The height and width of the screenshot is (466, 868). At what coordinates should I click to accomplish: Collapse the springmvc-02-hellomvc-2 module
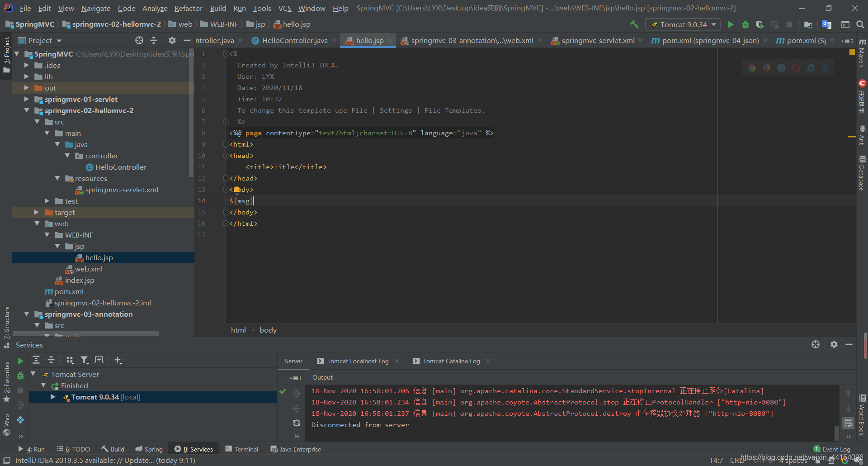[x=27, y=110]
